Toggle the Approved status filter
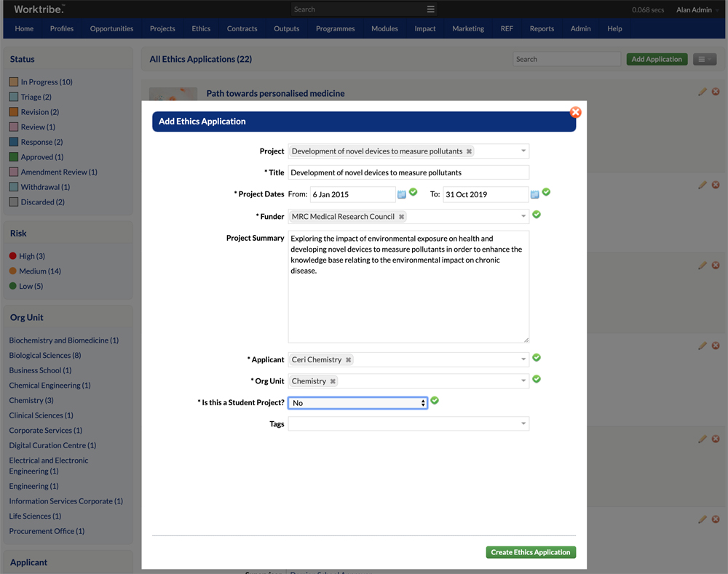Screen dimensions: 728x574 [x=13, y=157]
